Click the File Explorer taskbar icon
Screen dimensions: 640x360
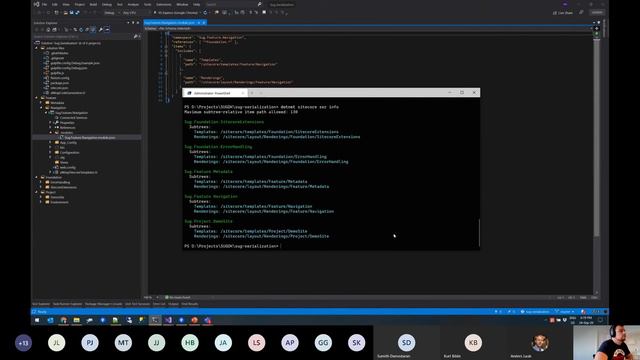76,320
